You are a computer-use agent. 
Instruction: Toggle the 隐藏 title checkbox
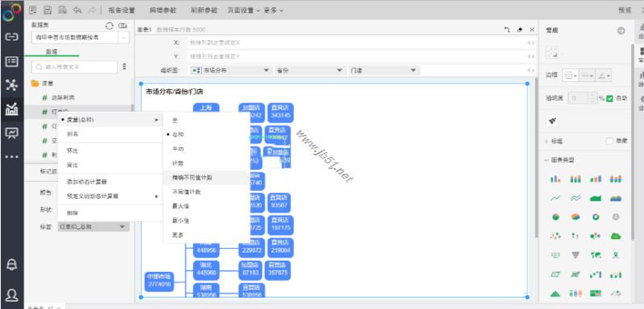[609, 141]
